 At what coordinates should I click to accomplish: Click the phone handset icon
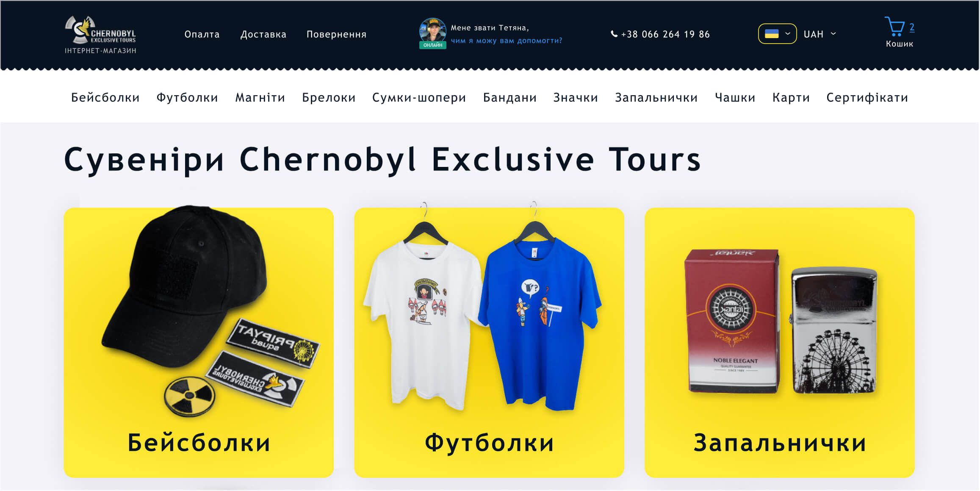614,34
